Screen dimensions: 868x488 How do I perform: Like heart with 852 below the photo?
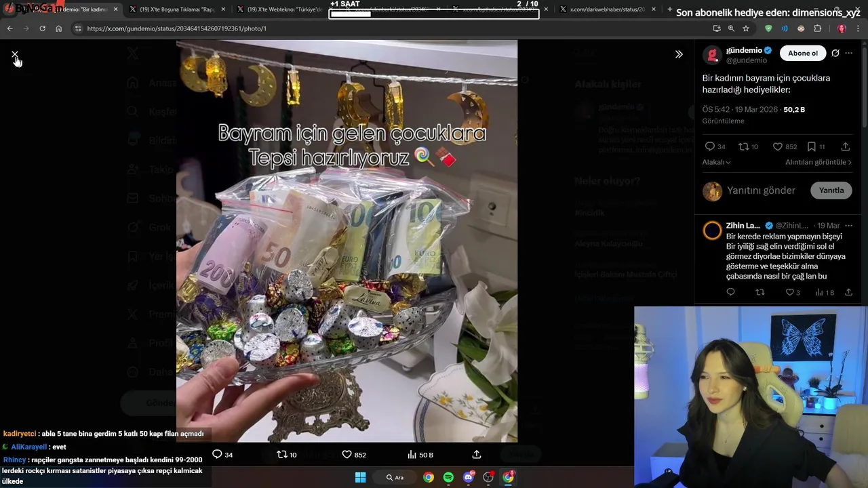(353, 454)
